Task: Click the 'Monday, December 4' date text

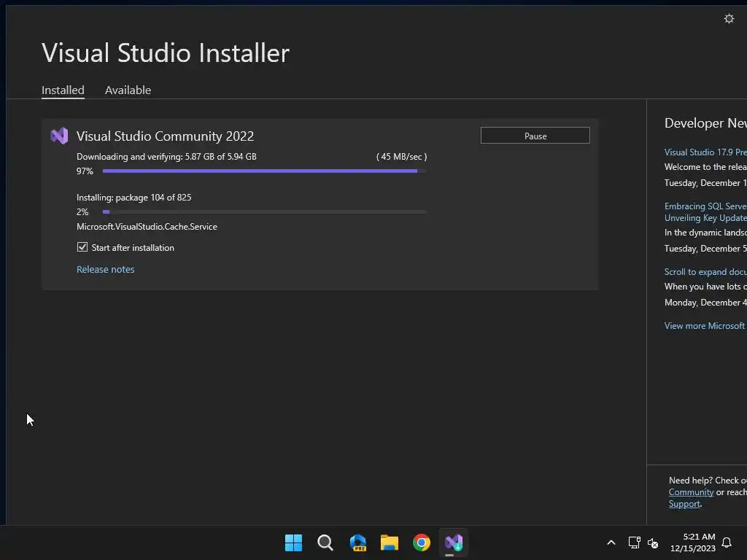Action: click(x=705, y=303)
